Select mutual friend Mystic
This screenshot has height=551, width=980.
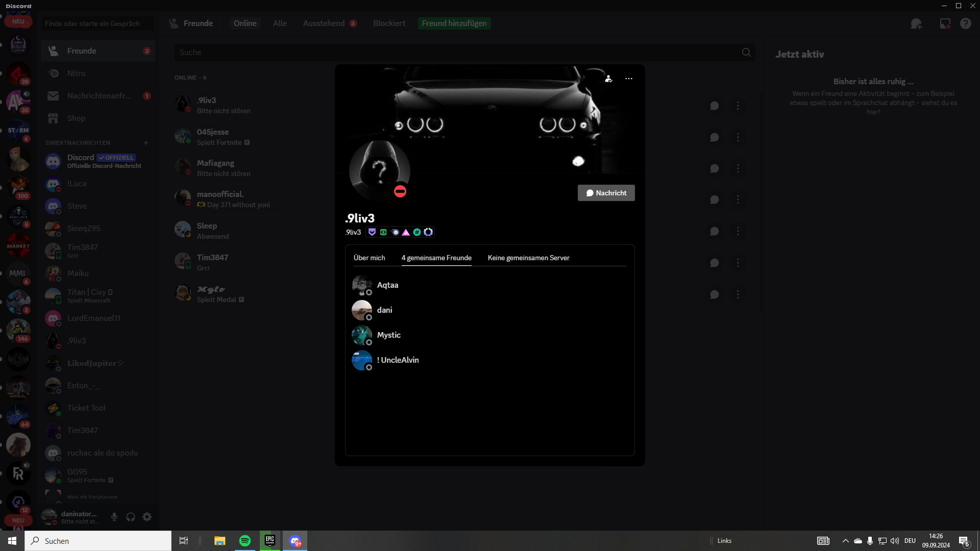click(x=388, y=335)
